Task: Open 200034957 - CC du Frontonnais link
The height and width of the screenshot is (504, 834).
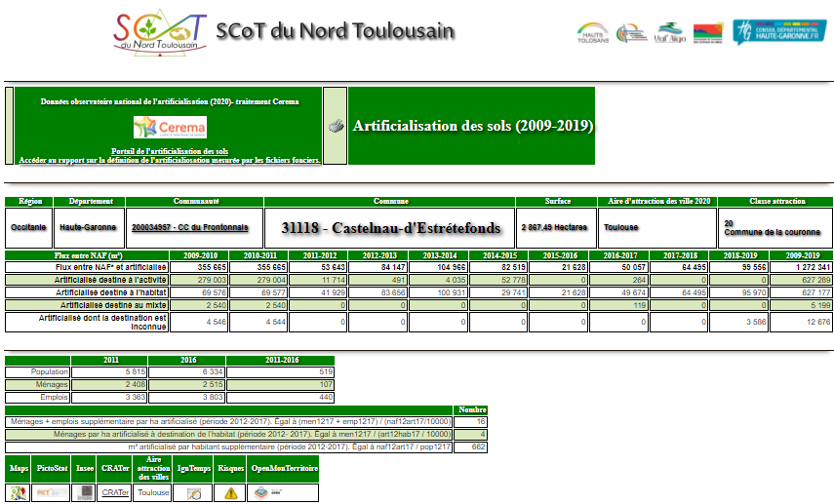Action: [x=190, y=227]
